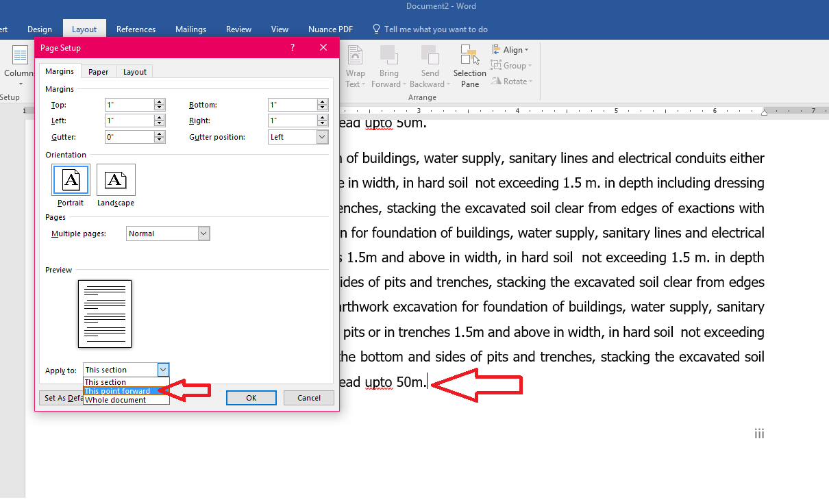
Task: Switch to the Paper tab
Action: pos(98,71)
